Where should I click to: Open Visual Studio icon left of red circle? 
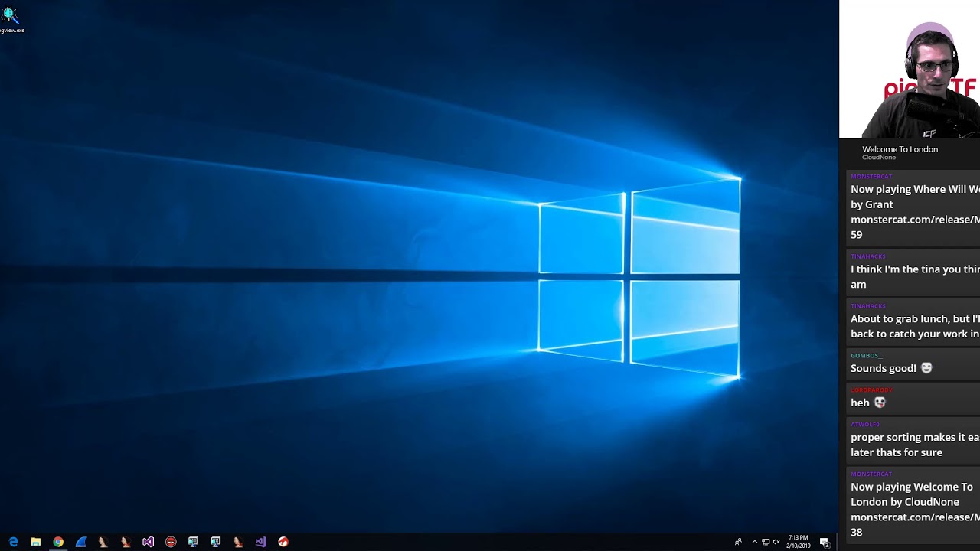[148, 542]
